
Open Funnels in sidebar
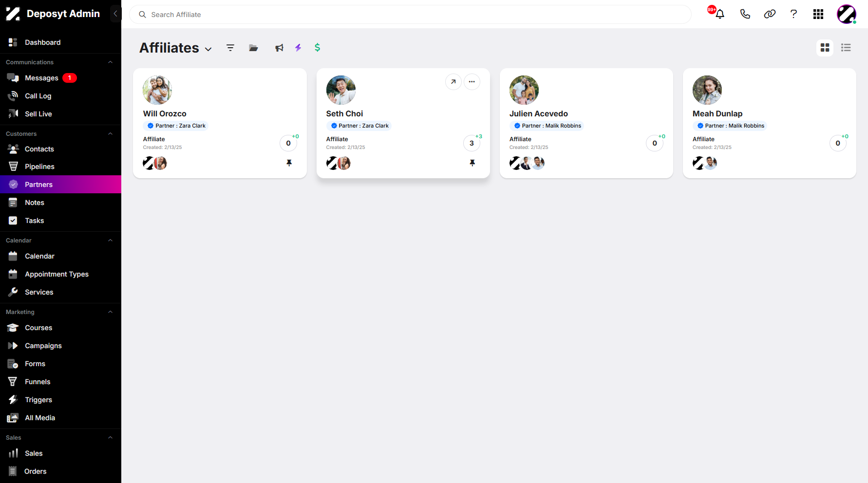pyautogui.click(x=60, y=382)
